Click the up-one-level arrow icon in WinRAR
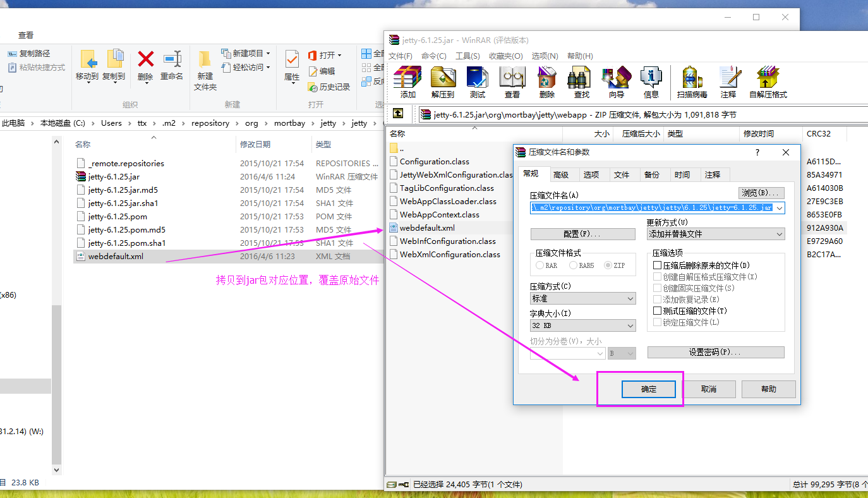The image size is (868, 498). click(398, 114)
